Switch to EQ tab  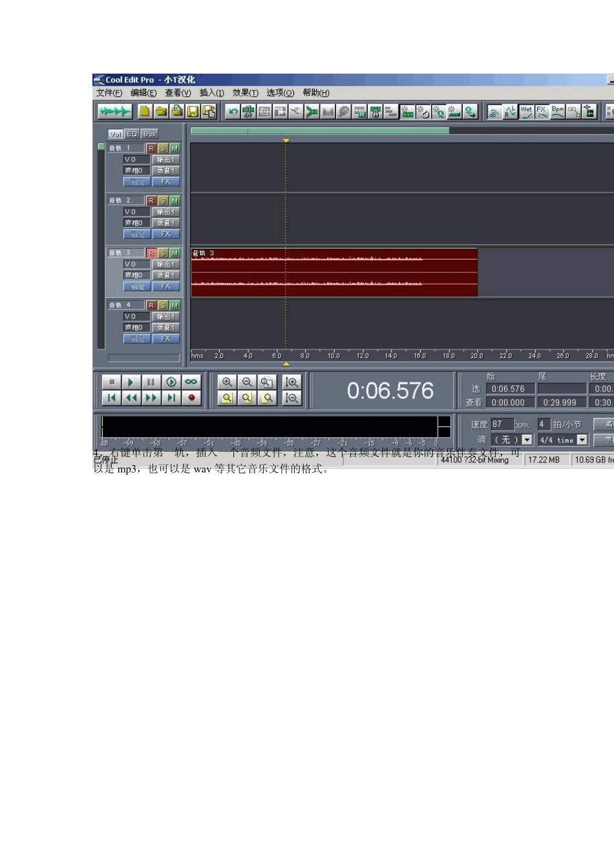(x=132, y=134)
